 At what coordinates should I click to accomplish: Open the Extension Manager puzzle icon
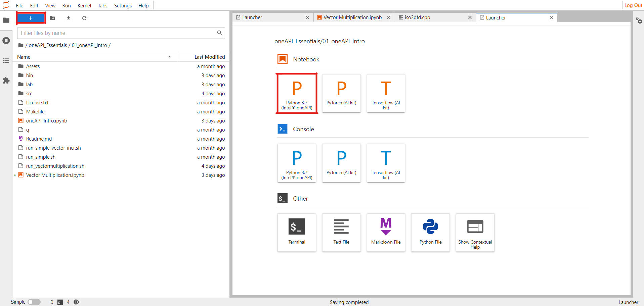6,81
